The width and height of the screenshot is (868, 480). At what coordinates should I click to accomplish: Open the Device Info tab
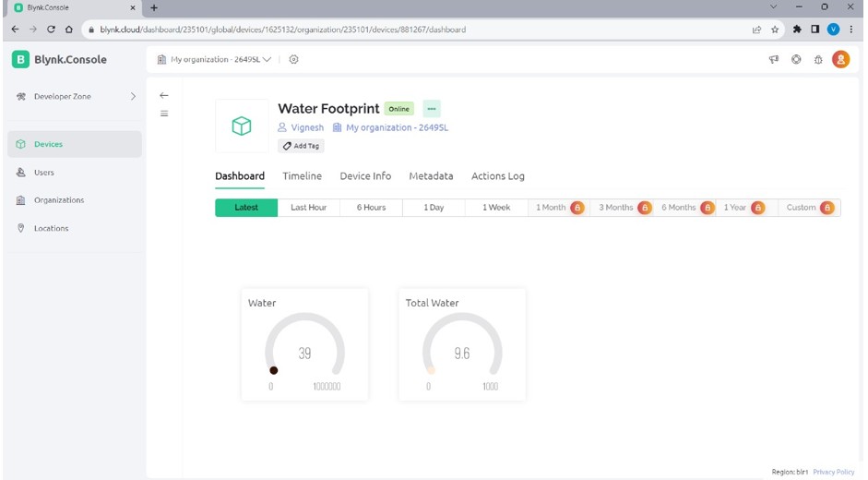pos(365,176)
